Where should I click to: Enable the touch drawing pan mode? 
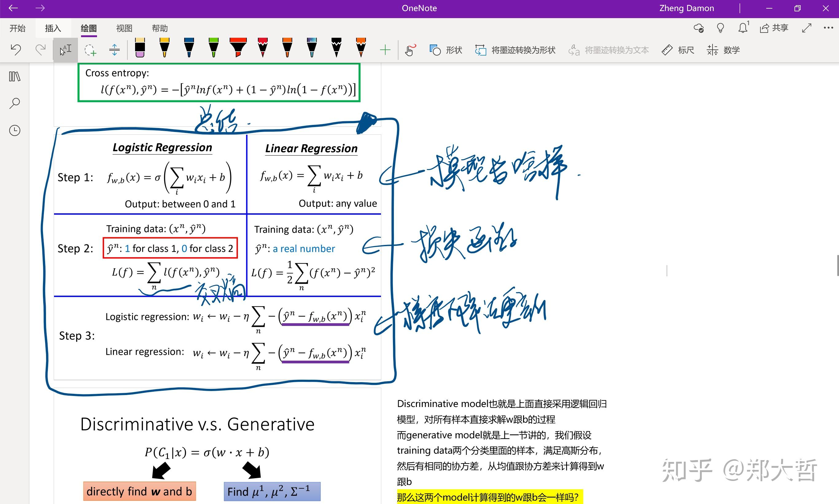(x=410, y=50)
